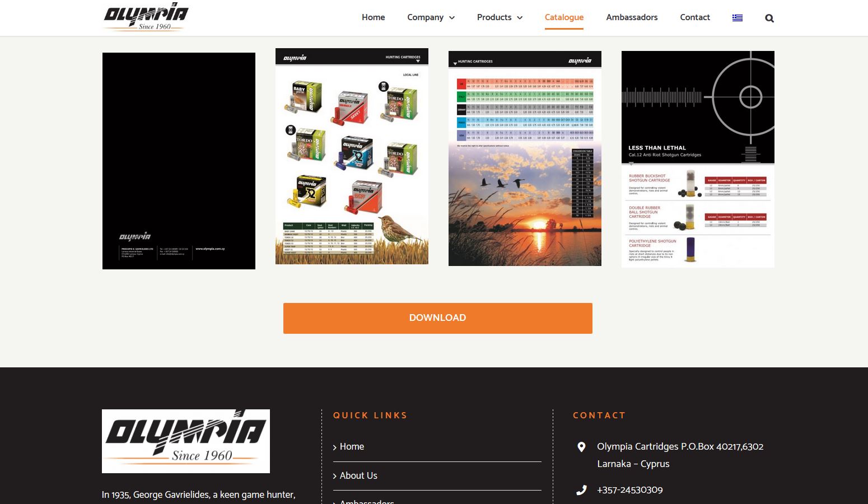Click the chevron beside About Us link
The height and width of the screenshot is (504, 868).
pos(335,476)
